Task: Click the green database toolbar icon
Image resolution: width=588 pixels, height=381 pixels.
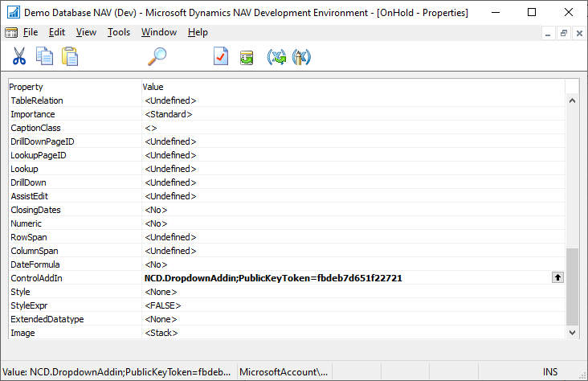Action: tap(247, 57)
